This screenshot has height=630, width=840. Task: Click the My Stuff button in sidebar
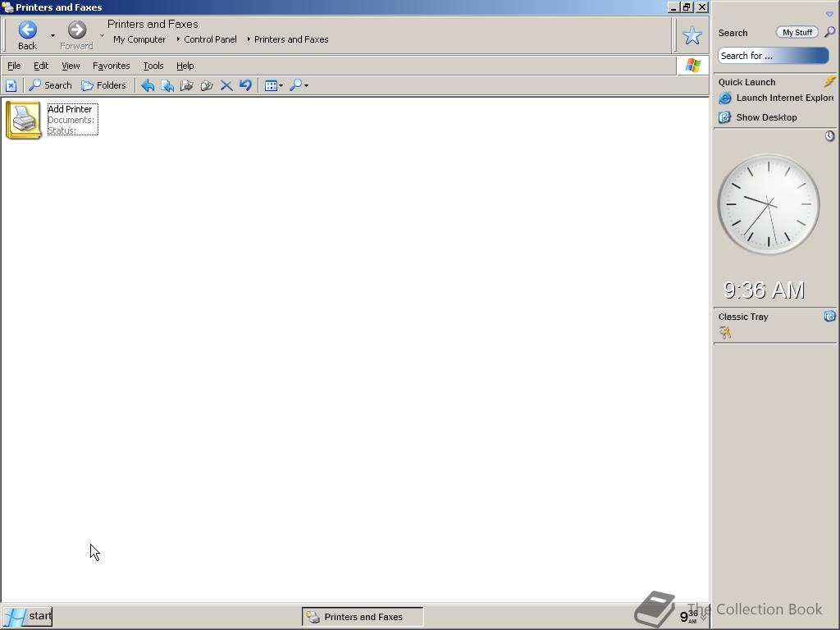coord(797,33)
